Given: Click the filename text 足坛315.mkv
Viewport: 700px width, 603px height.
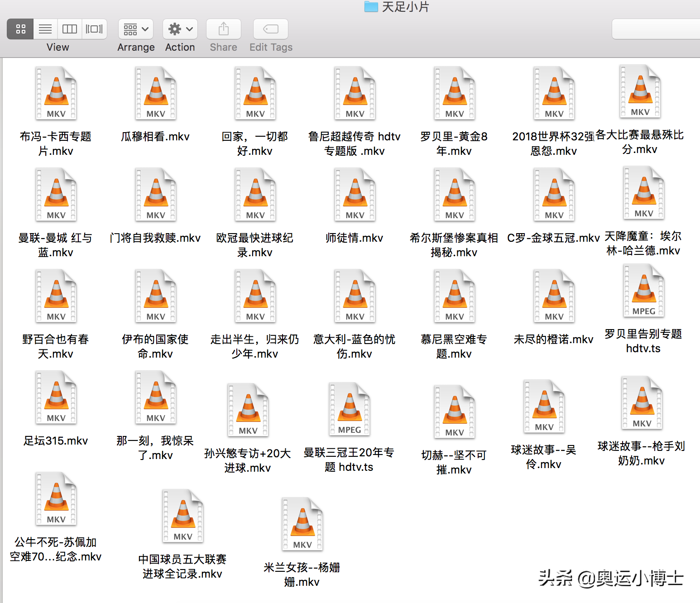Looking at the screenshot, I should coord(56,440).
